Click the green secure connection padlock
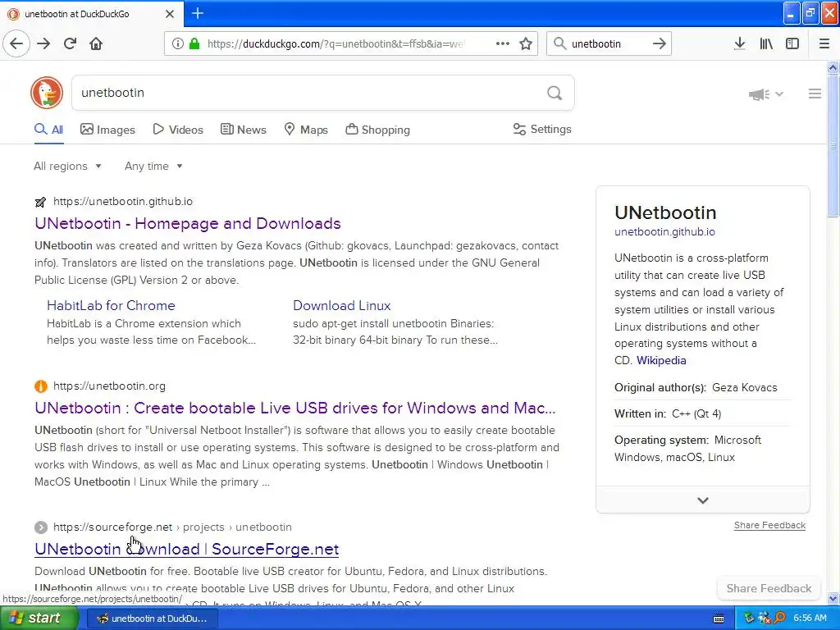The height and width of the screenshot is (630, 840). click(x=194, y=43)
